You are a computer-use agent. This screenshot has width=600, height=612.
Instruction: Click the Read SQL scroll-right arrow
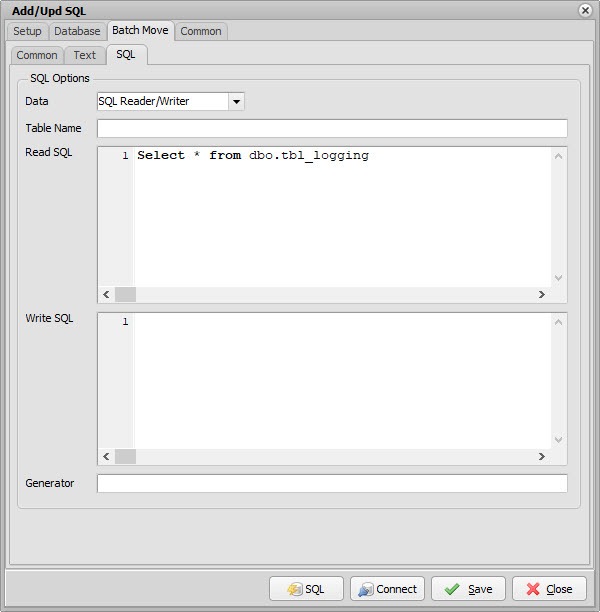(541, 294)
